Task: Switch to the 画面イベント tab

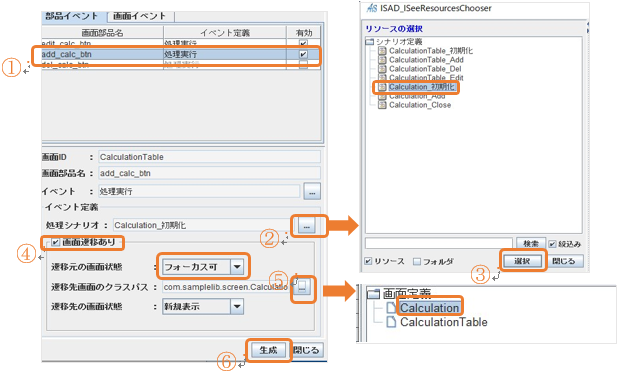Action: [140, 16]
